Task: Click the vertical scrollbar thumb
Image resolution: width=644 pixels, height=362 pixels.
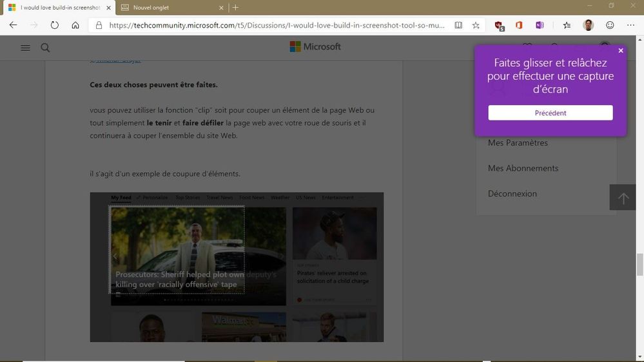Action: click(640, 265)
